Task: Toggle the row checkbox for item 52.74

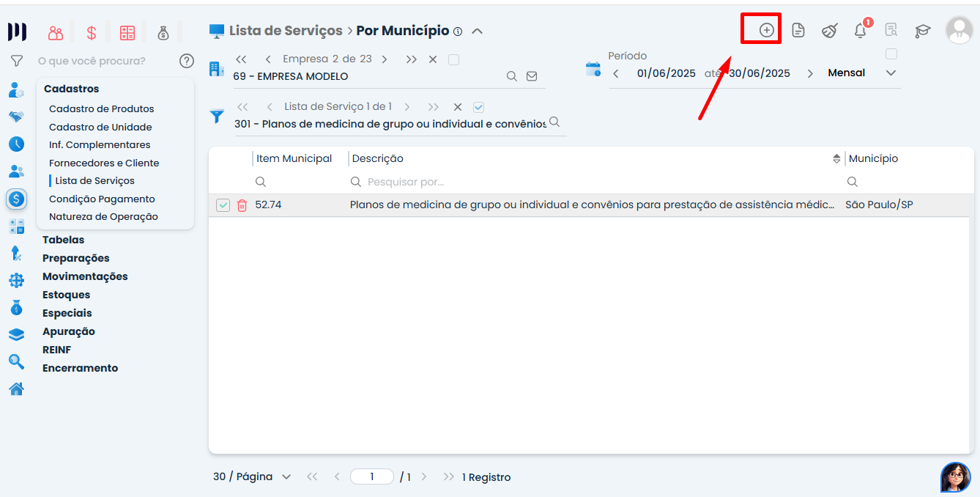Action: [223, 205]
